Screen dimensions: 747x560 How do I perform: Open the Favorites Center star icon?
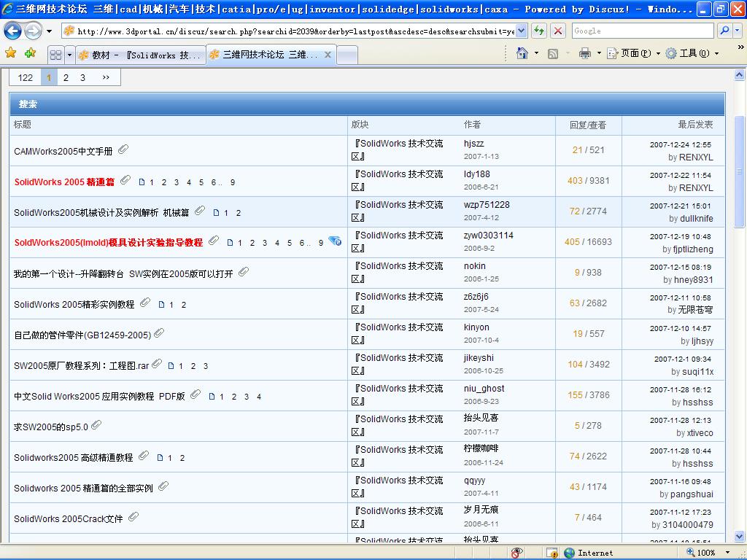10,53
